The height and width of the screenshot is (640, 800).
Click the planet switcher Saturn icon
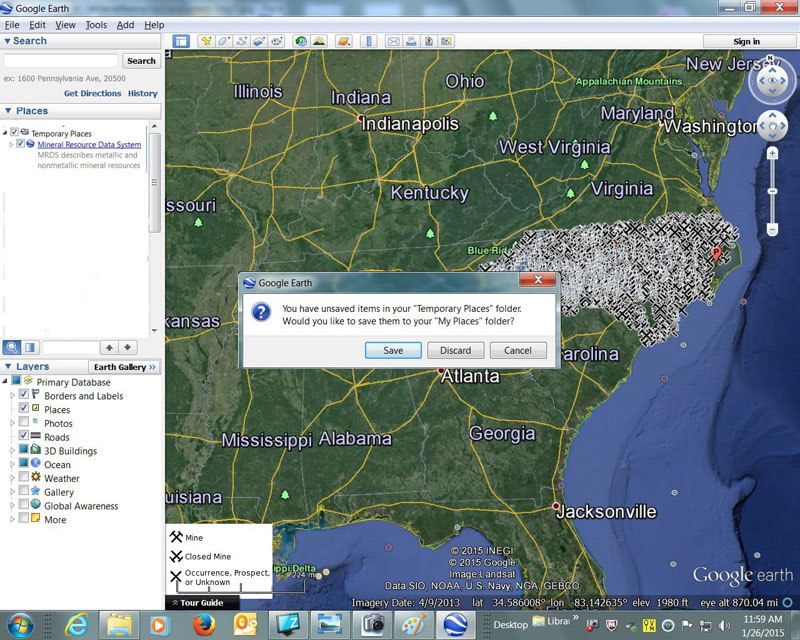[344, 41]
